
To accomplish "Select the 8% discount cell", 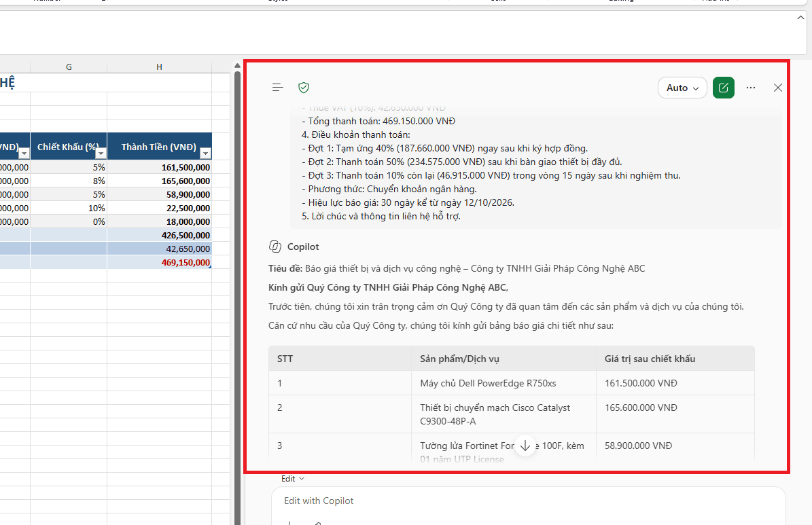I will pos(69,181).
